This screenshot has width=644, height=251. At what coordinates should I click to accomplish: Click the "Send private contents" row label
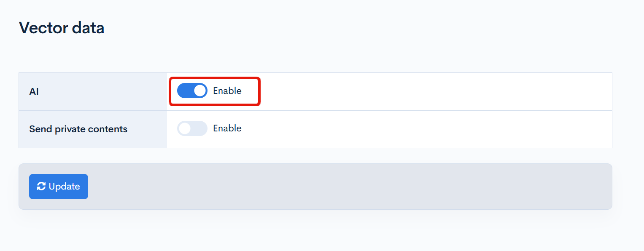coord(78,129)
